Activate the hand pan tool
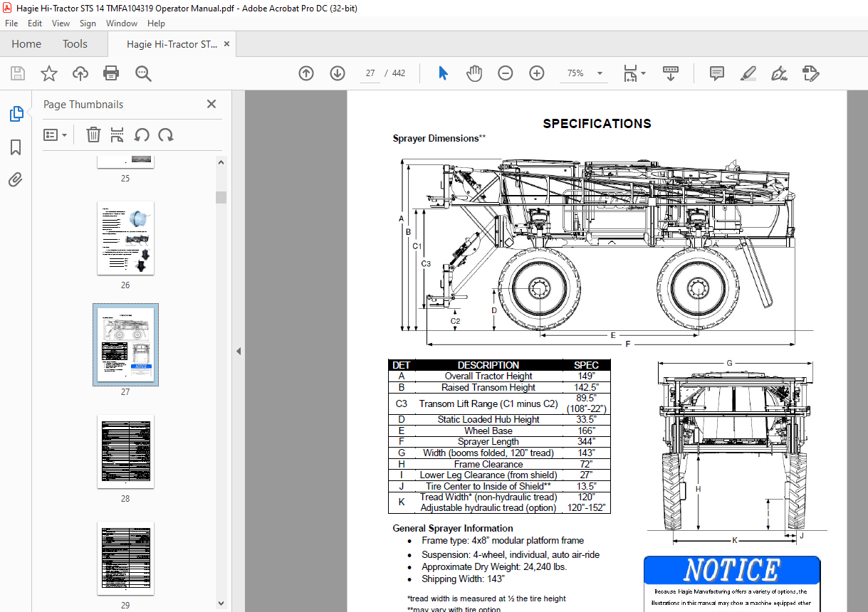This screenshot has width=868, height=612. click(474, 73)
